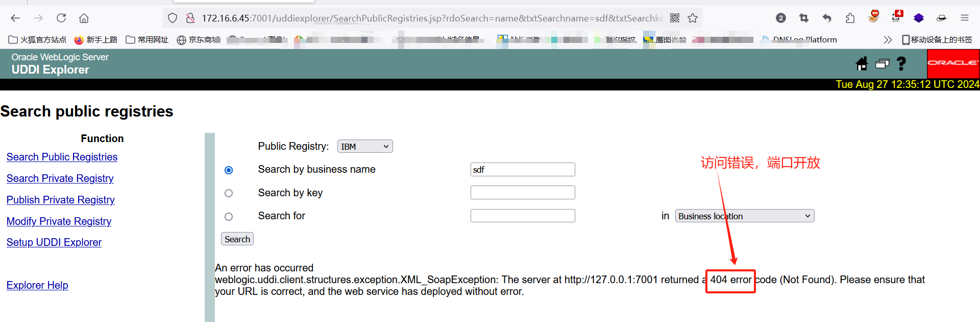The width and height of the screenshot is (980, 322).
Task: Click the address bar URL
Action: [x=432, y=18]
